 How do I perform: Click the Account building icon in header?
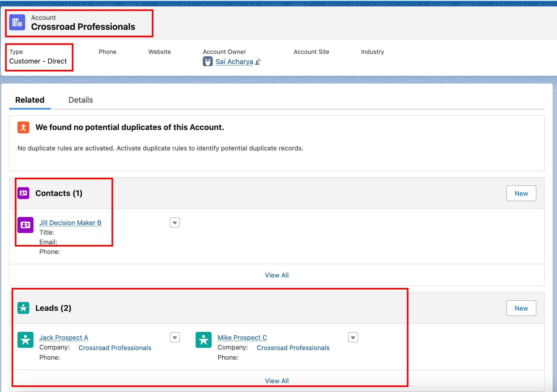coord(17,22)
